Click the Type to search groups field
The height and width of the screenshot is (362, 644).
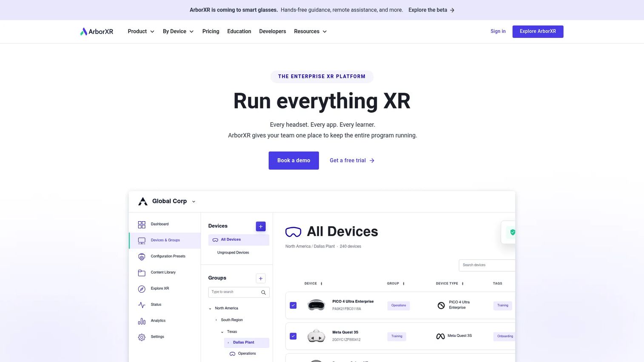pyautogui.click(x=239, y=292)
